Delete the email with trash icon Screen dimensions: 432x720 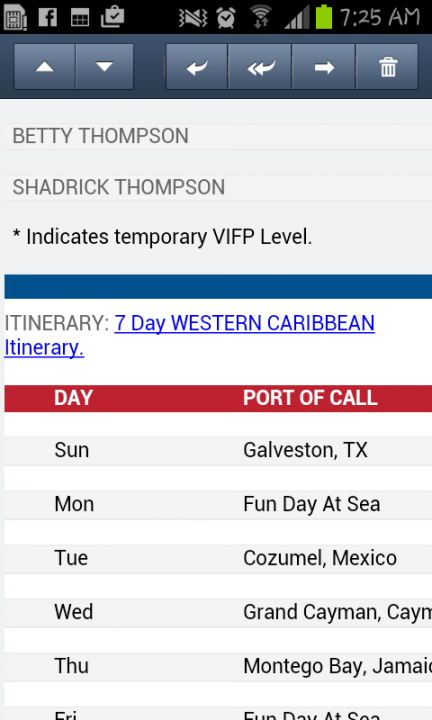point(387,67)
